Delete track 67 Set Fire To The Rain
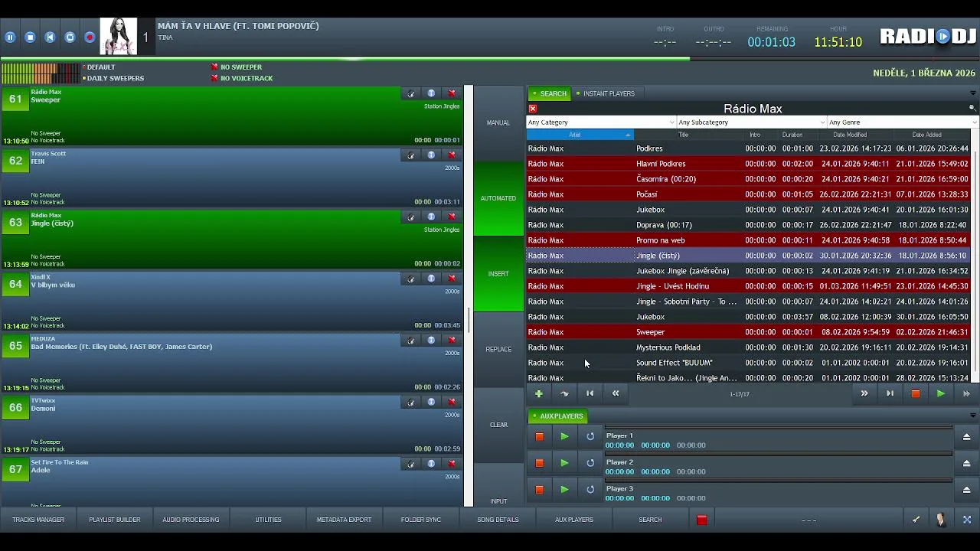The height and width of the screenshot is (551, 980). pos(452,464)
